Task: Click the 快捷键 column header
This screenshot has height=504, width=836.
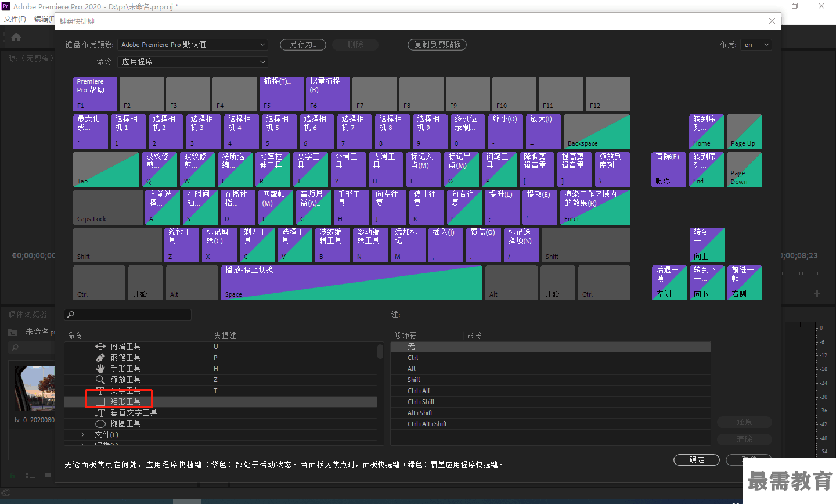Action: [225, 335]
